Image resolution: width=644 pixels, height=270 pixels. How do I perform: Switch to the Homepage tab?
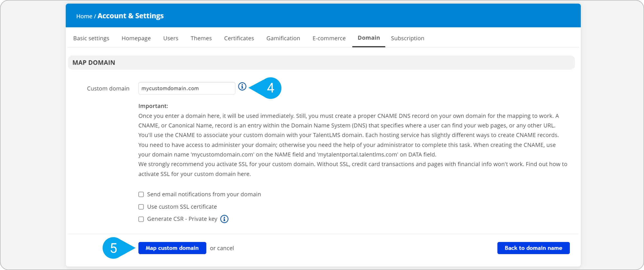pos(136,38)
